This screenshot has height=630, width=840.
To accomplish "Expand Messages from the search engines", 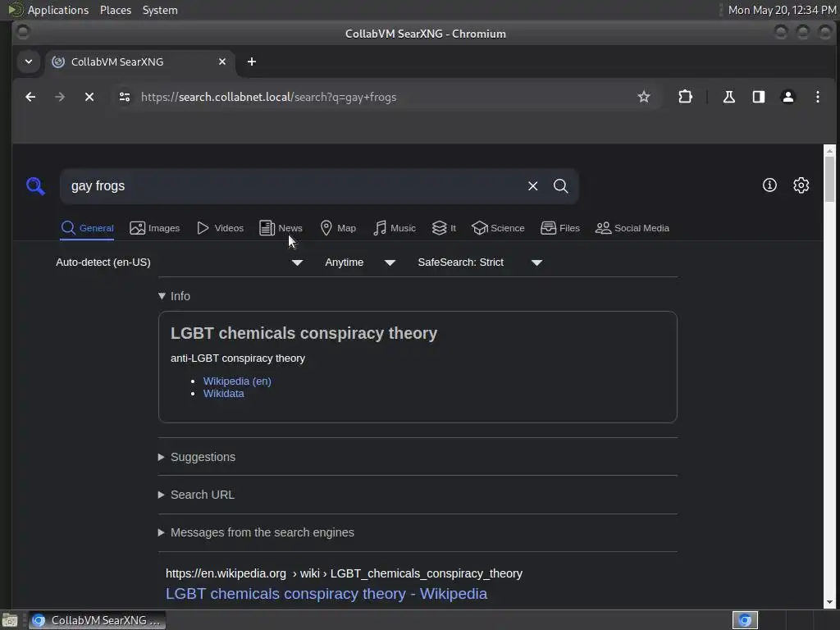I will tap(256, 532).
